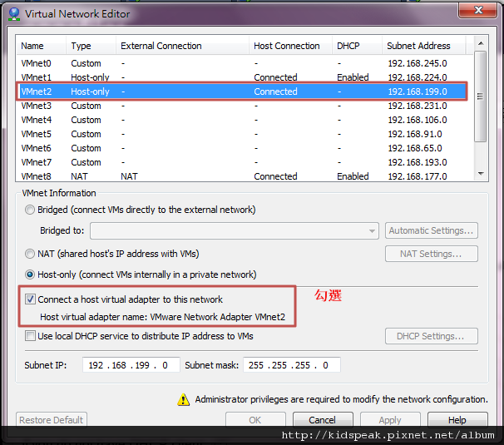Close the Virtual Network Editor window
This screenshot has height=445, width=504.
tap(478, 10)
